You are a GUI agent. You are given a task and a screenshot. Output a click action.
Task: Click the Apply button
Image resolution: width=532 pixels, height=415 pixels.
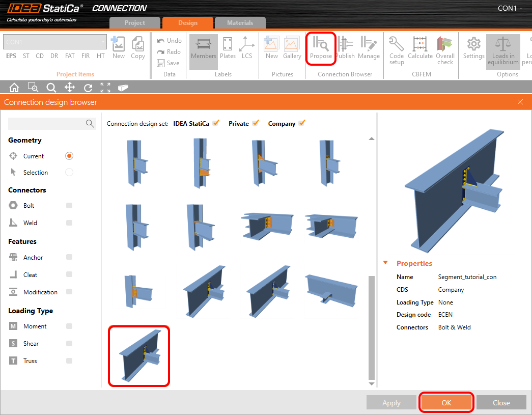[x=391, y=403]
